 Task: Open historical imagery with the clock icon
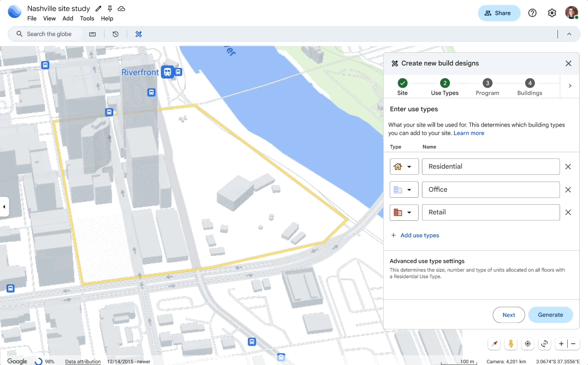tap(115, 34)
